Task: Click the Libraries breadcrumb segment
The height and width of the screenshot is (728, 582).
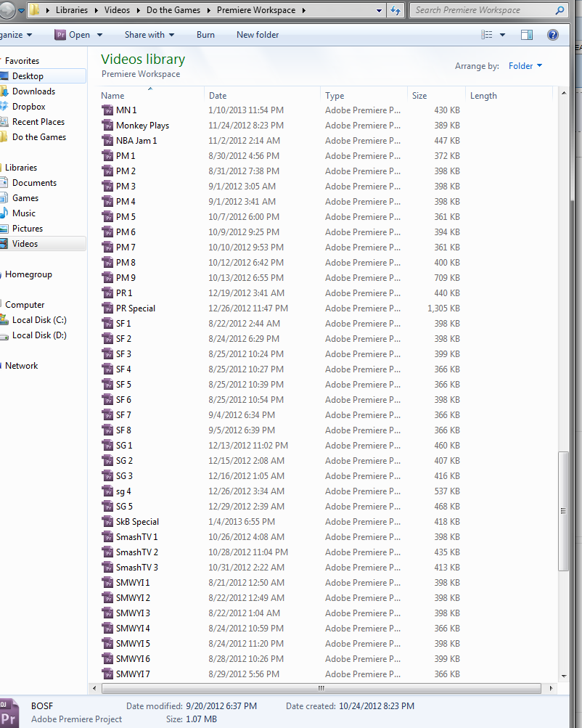Action: [x=71, y=10]
